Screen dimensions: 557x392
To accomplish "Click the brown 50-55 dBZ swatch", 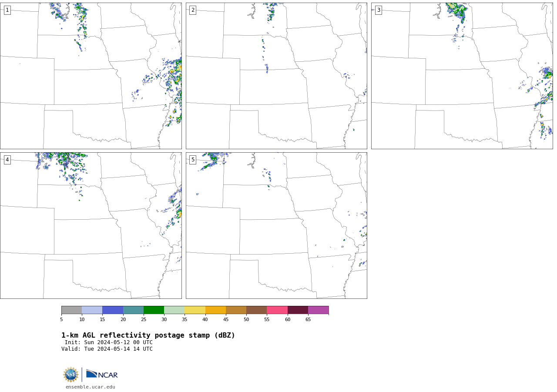I will coord(256,310).
